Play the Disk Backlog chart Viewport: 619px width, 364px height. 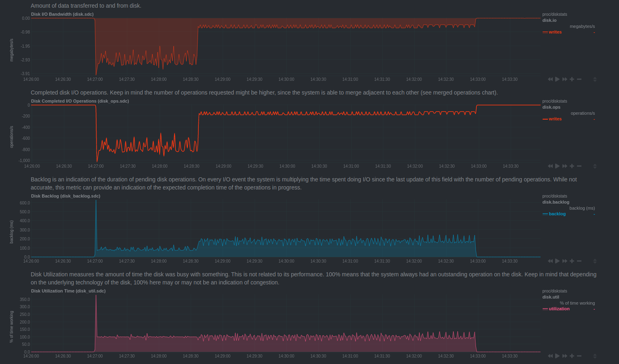[558, 261]
